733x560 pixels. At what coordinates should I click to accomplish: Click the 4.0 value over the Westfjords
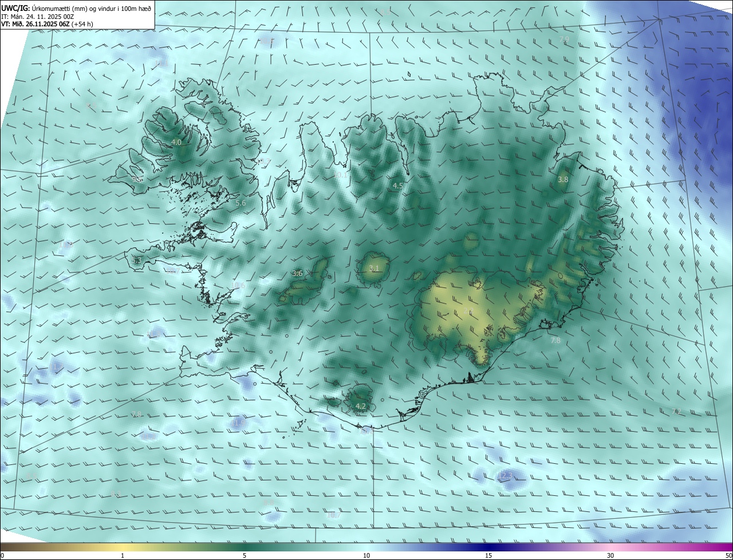coord(176,143)
